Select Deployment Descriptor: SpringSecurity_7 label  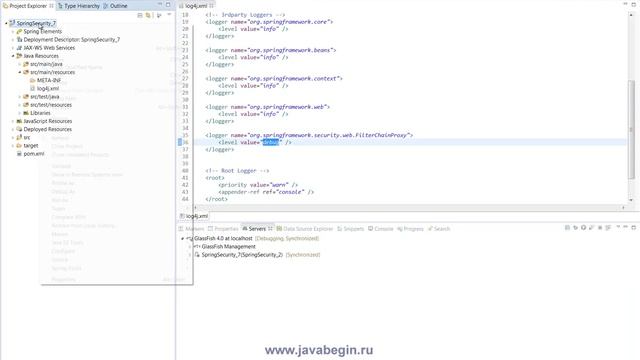[x=72, y=40]
